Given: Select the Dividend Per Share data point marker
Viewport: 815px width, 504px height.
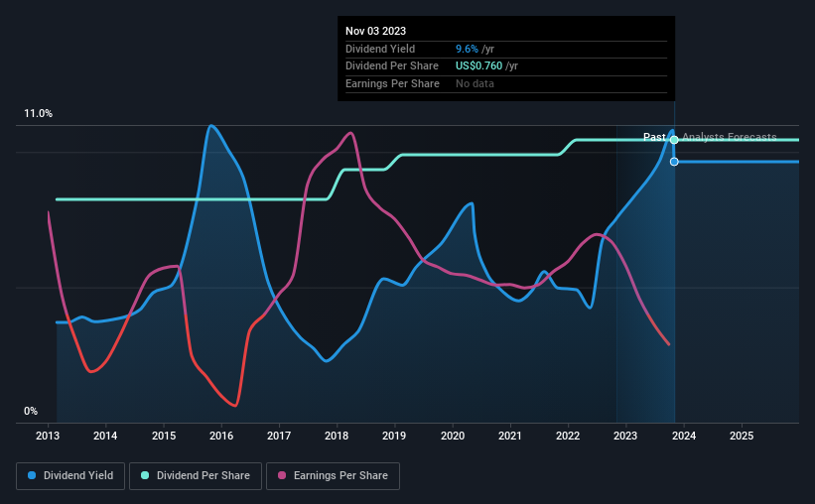Looking at the screenshot, I should (674, 140).
